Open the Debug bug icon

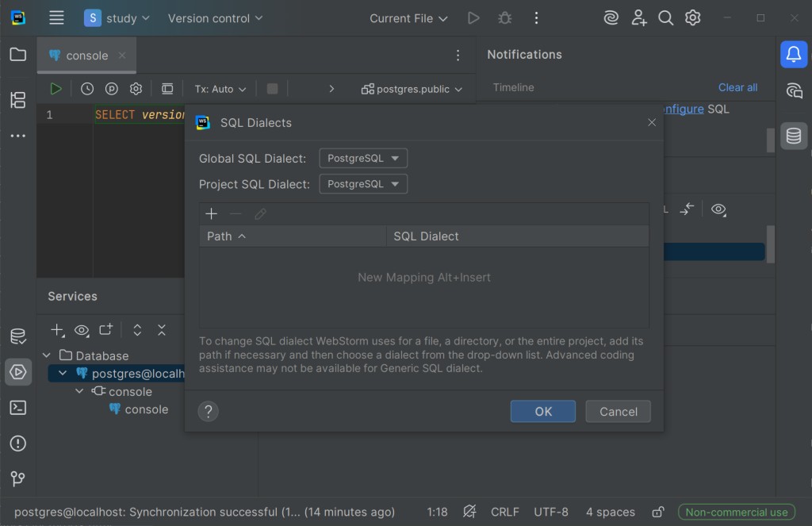coord(504,18)
